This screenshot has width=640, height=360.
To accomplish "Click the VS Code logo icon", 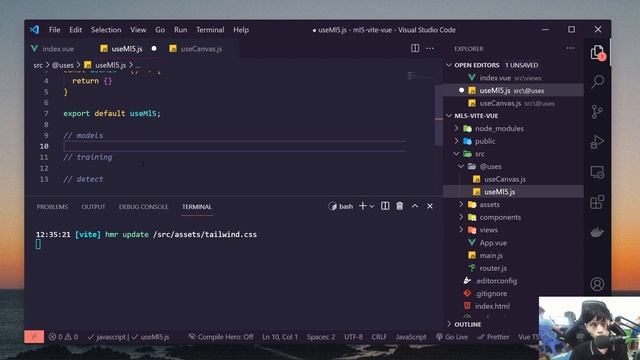I will [x=34, y=30].
